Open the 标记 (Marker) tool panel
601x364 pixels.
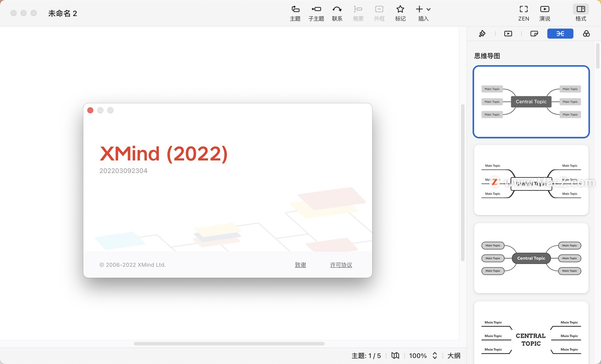[x=400, y=13]
